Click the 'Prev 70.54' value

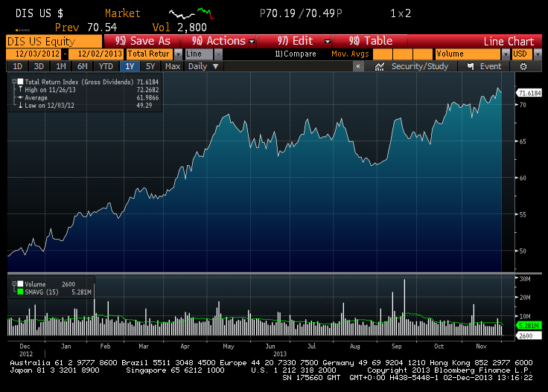[86, 28]
